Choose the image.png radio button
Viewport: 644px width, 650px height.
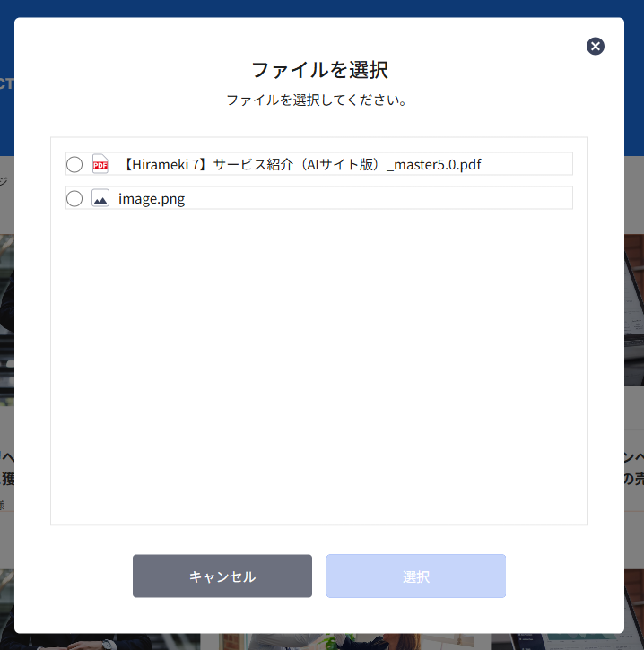[74, 198]
